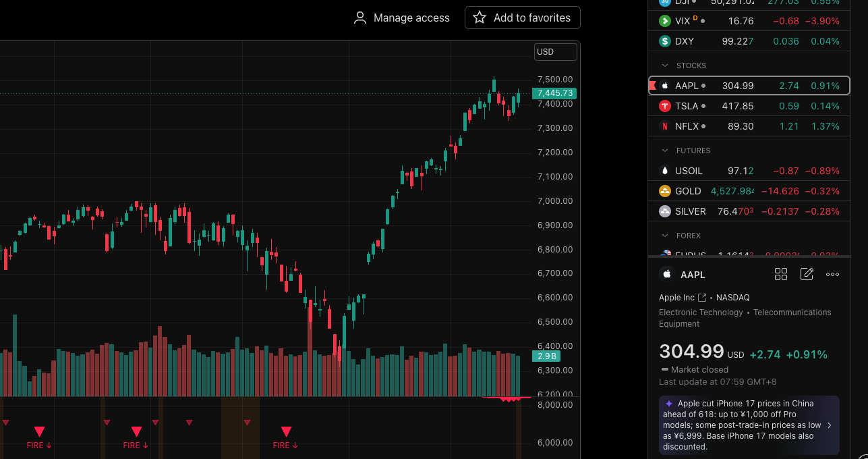Open the USD currency selector on chart
Screen dimensions: 868x459
click(556, 52)
